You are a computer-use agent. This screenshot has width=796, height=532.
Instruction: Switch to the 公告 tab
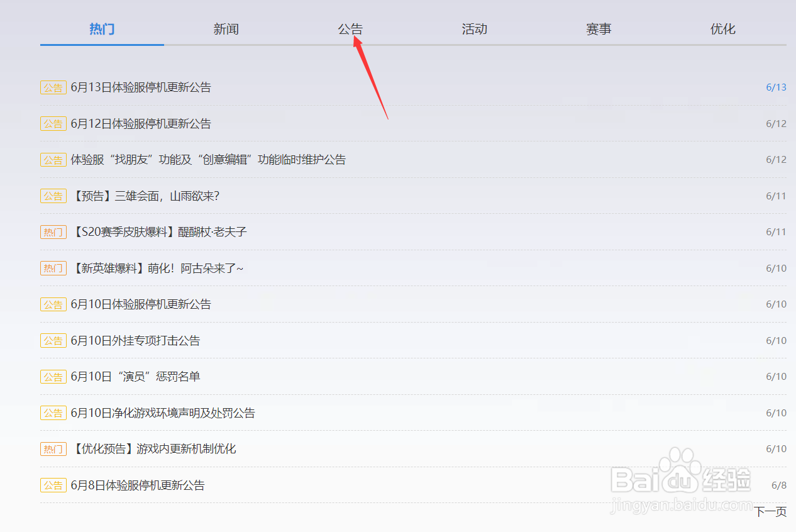coord(350,29)
